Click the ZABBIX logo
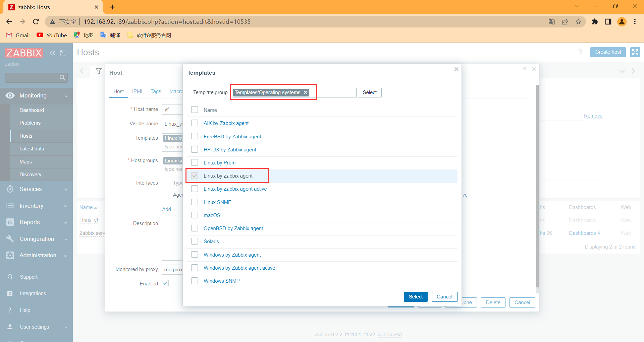Image resolution: width=644 pixels, height=342 pixels. click(x=24, y=53)
